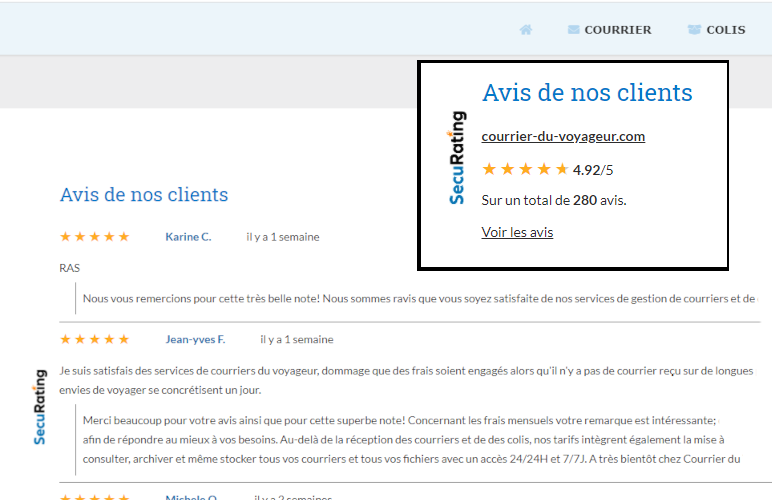
Task: Click the 'Voir les avis' link
Action: point(517,232)
